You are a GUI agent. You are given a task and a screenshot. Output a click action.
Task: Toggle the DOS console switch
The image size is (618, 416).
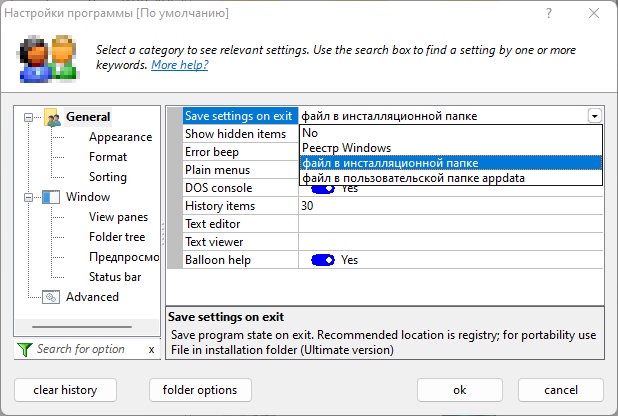pos(322,188)
